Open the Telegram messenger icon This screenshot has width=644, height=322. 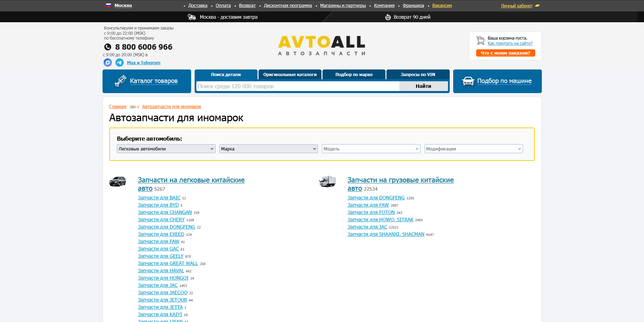pyautogui.click(x=120, y=63)
